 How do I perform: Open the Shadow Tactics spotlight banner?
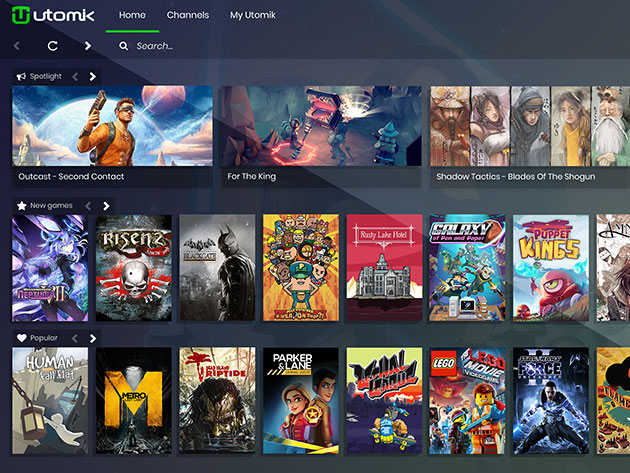tap(530, 126)
